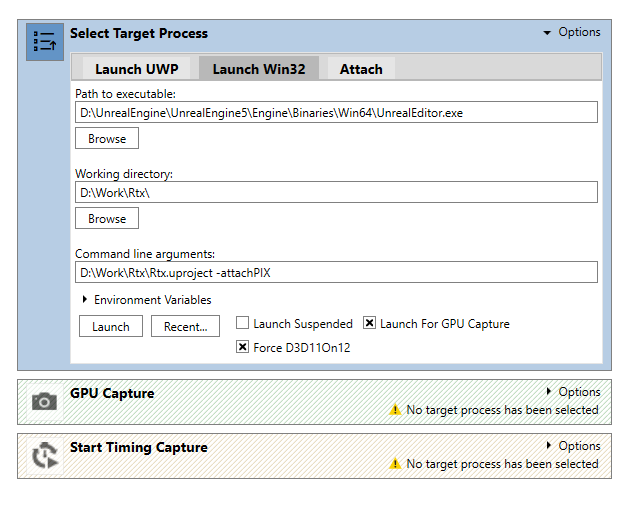Image resolution: width=626 pixels, height=510 pixels.
Task: Click the Timing Capture warning icon
Action: pyautogui.click(x=394, y=464)
